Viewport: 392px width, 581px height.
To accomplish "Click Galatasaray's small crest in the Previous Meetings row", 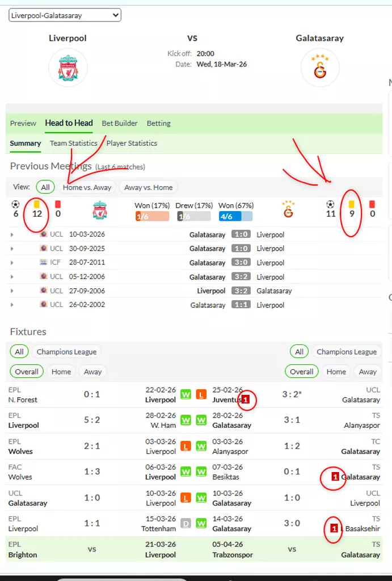I will click(288, 210).
